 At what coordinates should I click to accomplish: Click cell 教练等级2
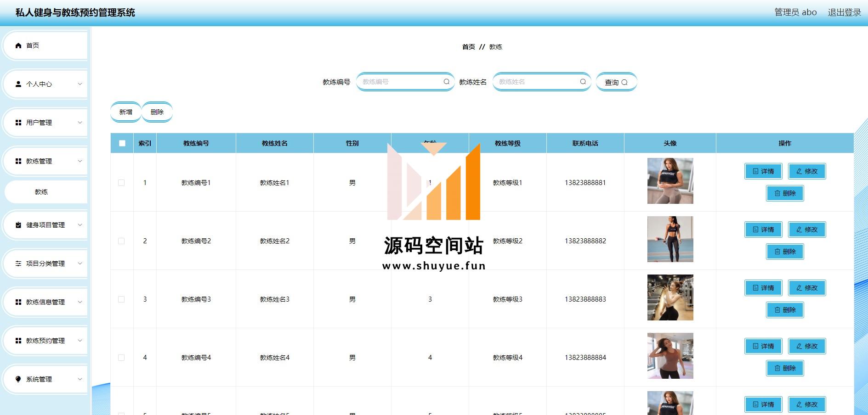(x=508, y=241)
